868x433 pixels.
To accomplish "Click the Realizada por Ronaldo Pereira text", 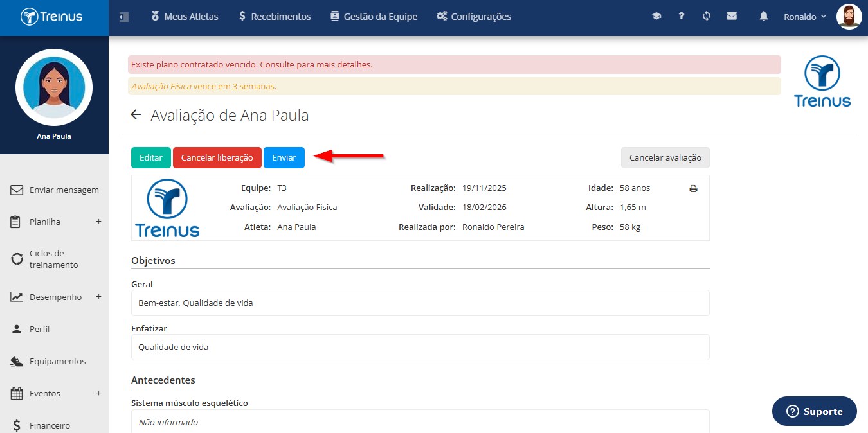I will [493, 227].
